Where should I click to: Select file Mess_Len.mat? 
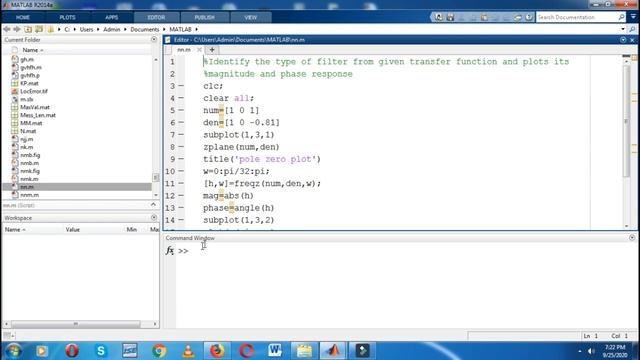tap(38, 115)
